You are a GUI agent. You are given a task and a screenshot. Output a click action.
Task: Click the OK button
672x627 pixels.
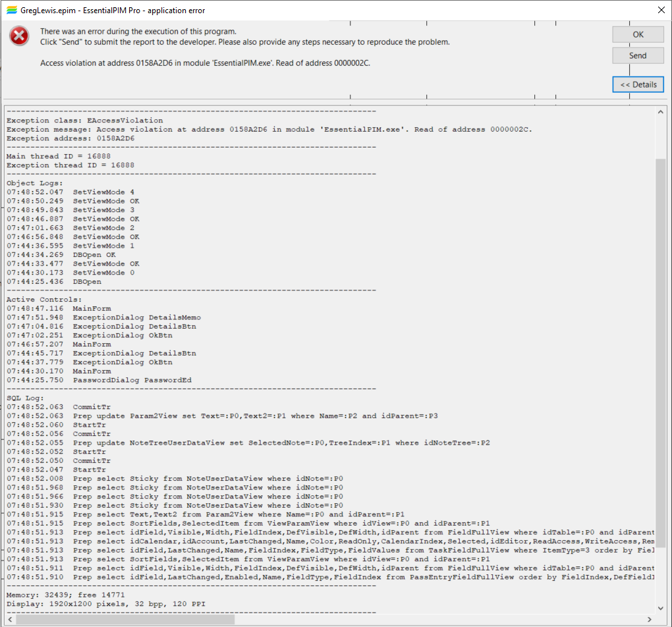[x=638, y=35]
